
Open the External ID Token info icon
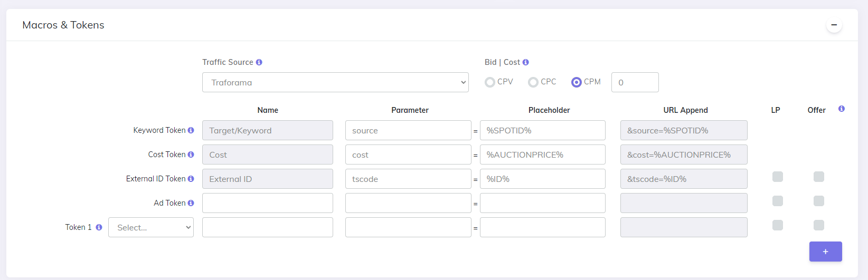click(191, 179)
